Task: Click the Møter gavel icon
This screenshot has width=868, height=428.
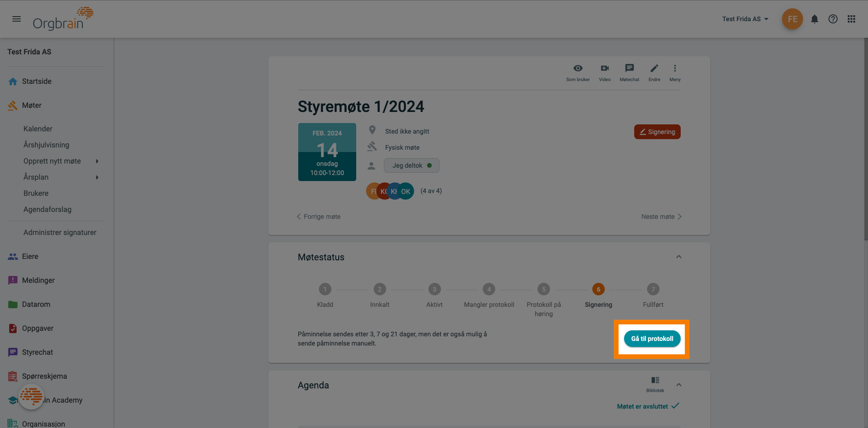Action: pos(13,106)
